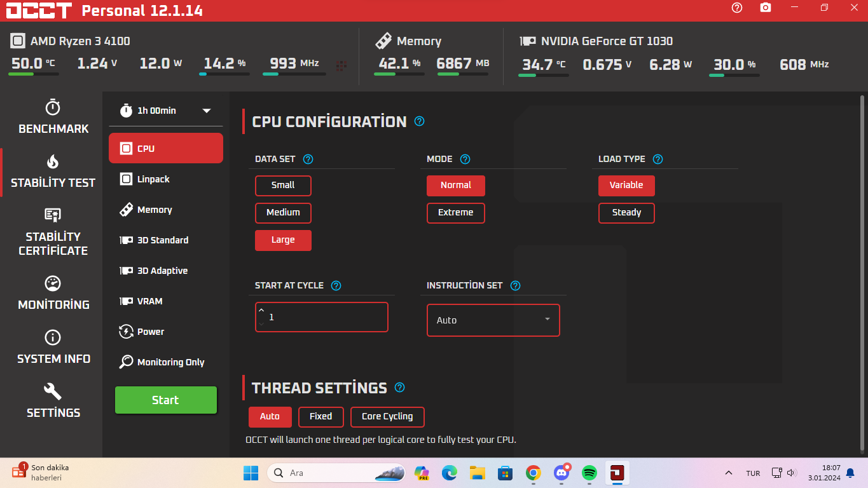Select the 3D Adaptive test
This screenshot has height=488, width=868.
[166, 271]
